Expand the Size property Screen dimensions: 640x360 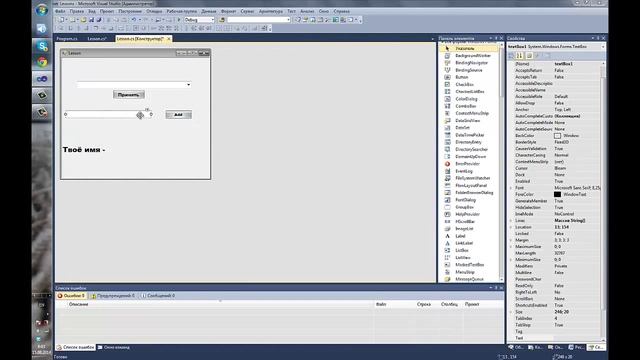(x=511, y=312)
